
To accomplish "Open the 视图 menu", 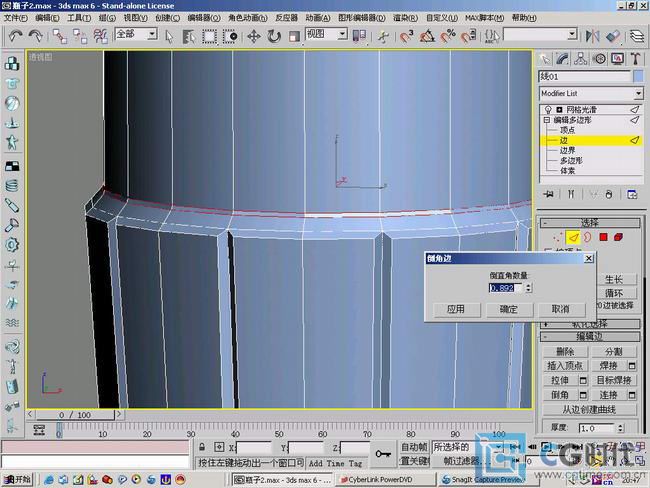I will pyautogui.click(x=136, y=18).
